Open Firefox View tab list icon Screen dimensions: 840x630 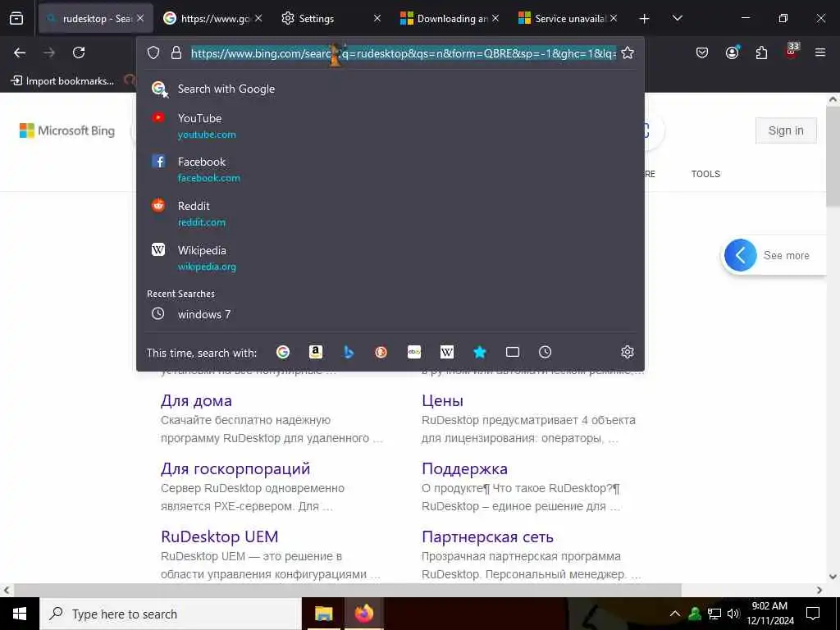click(x=16, y=19)
